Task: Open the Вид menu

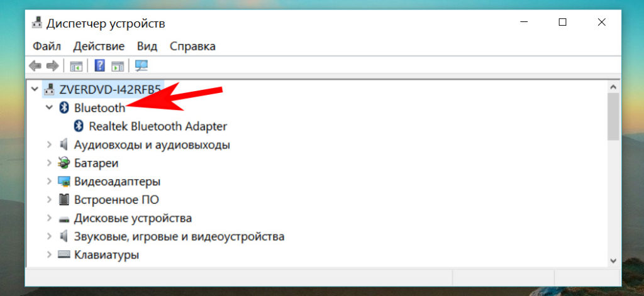Action: click(x=147, y=46)
